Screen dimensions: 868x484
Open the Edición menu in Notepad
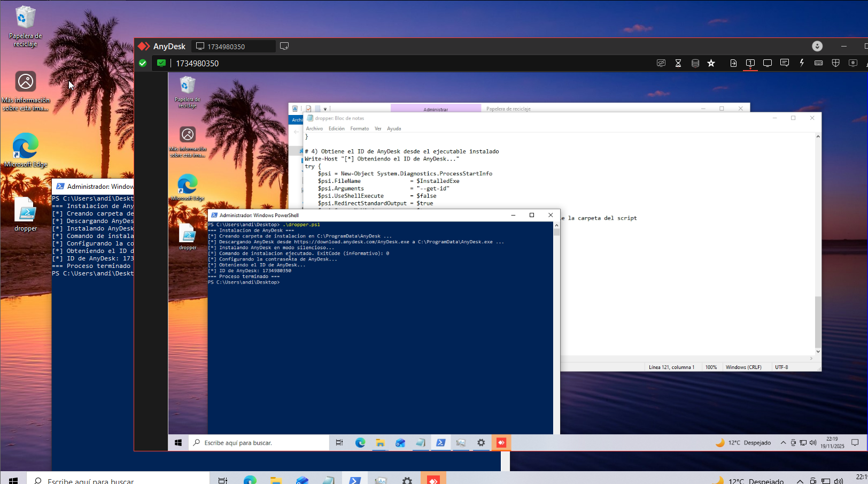[336, 129]
